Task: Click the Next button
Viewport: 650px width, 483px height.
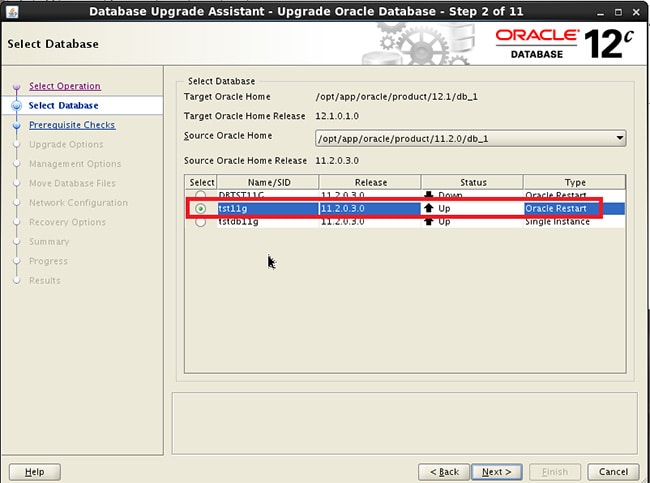Action: [x=497, y=472]
